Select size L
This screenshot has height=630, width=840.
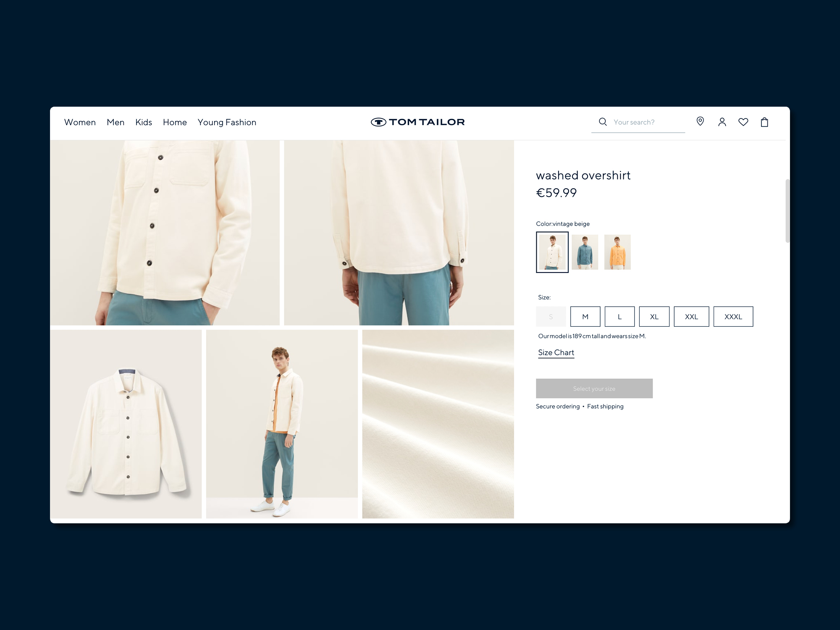click(x=619, y=317)
